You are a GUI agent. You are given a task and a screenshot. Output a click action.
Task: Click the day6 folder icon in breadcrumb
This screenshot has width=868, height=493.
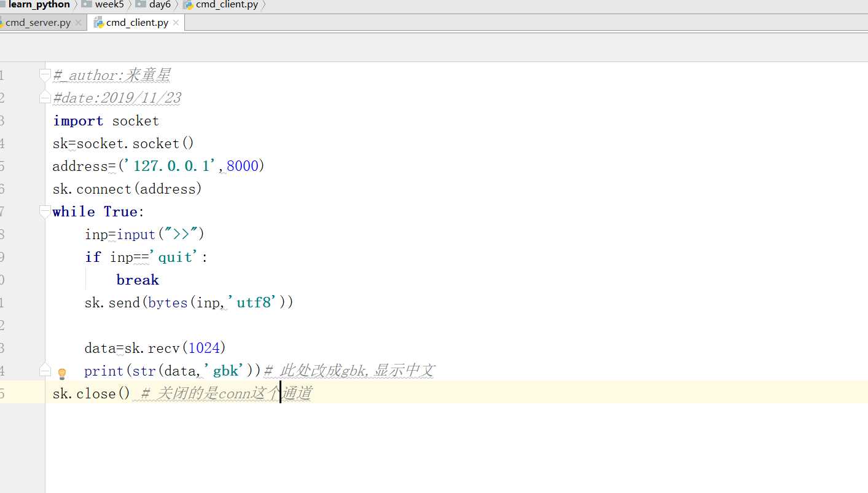[x=141, y=4]
